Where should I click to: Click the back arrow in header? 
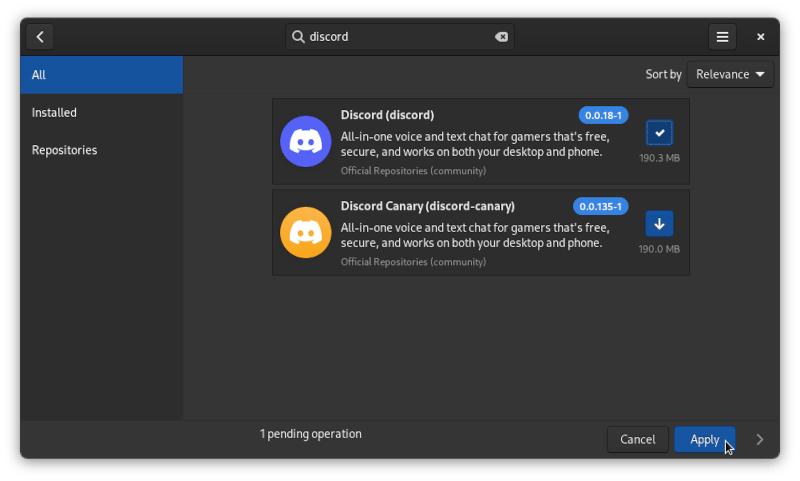tap(40, 37)
